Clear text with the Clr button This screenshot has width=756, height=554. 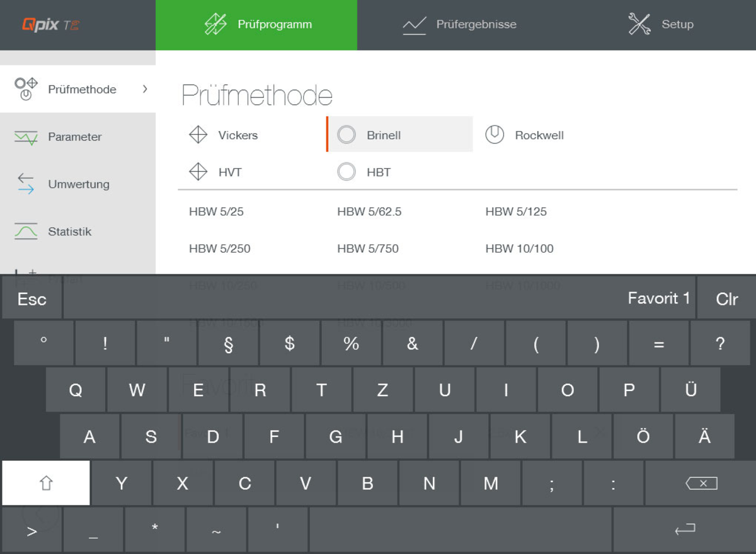[x=726, y=298]
